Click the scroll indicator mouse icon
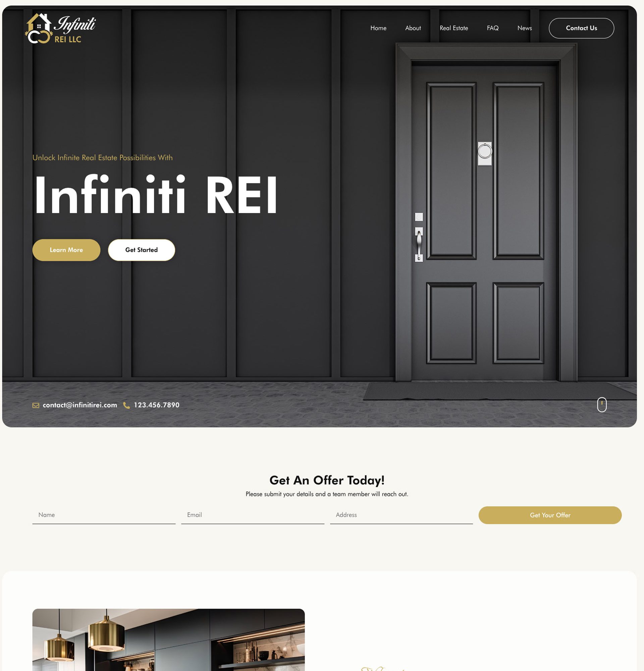This screenshot has width=644, height=671. [601, 404]
